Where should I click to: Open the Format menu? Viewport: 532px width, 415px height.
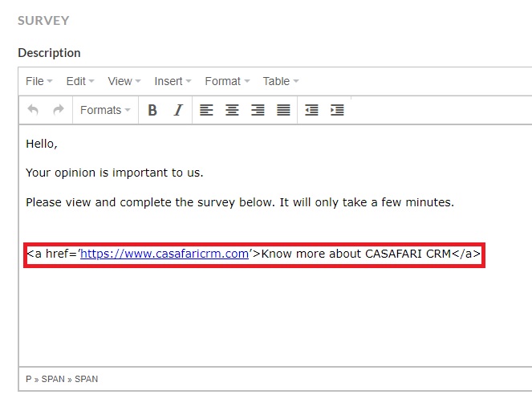tap(227, 81)
